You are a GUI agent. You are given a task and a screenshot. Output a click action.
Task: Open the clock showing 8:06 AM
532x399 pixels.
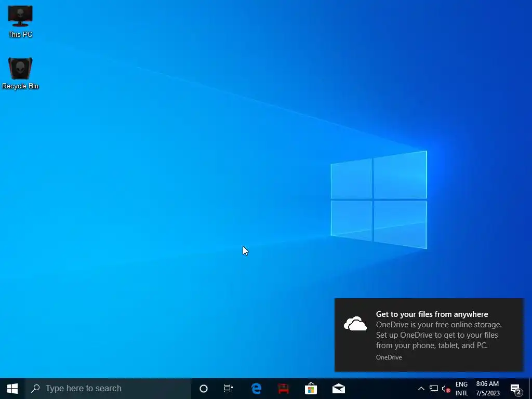coord(487,389)
